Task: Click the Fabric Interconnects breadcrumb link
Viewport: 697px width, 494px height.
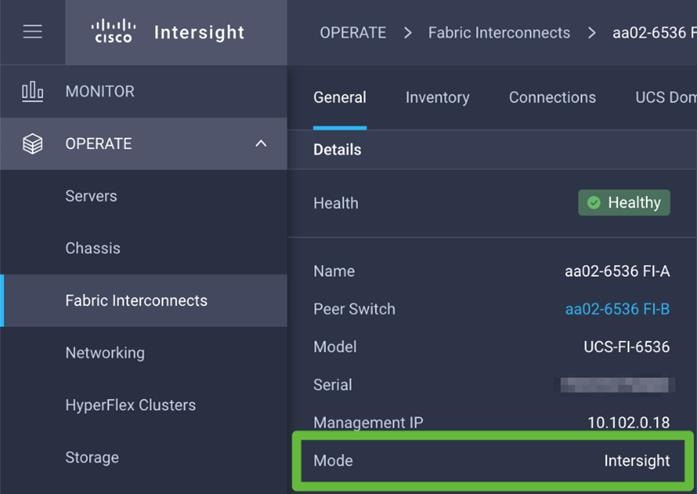Action: pos(499,32)
